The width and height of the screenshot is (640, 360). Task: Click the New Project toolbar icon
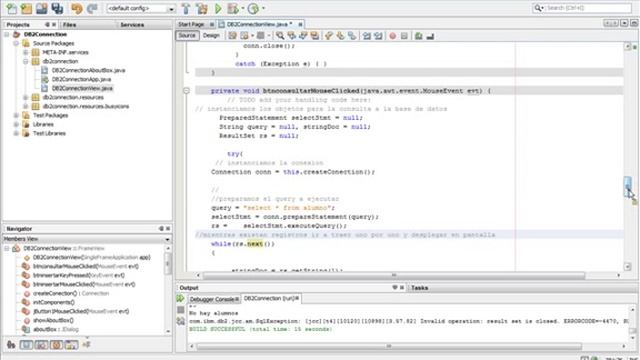click(27, 8)
